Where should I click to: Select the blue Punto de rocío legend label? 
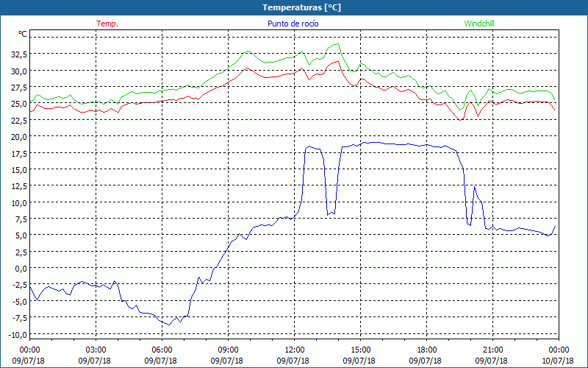pyautogui.click(x=293, y=24)
